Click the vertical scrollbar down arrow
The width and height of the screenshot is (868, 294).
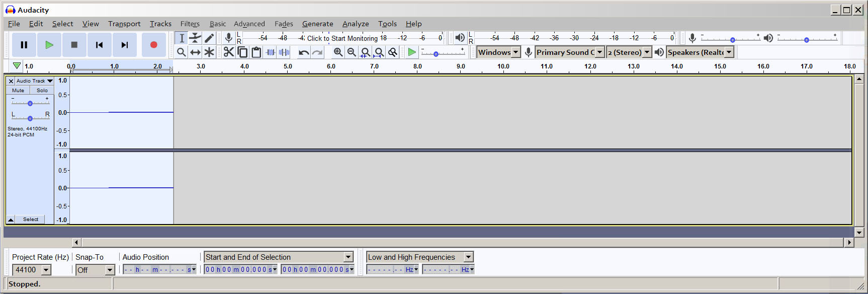coord(859,233)
